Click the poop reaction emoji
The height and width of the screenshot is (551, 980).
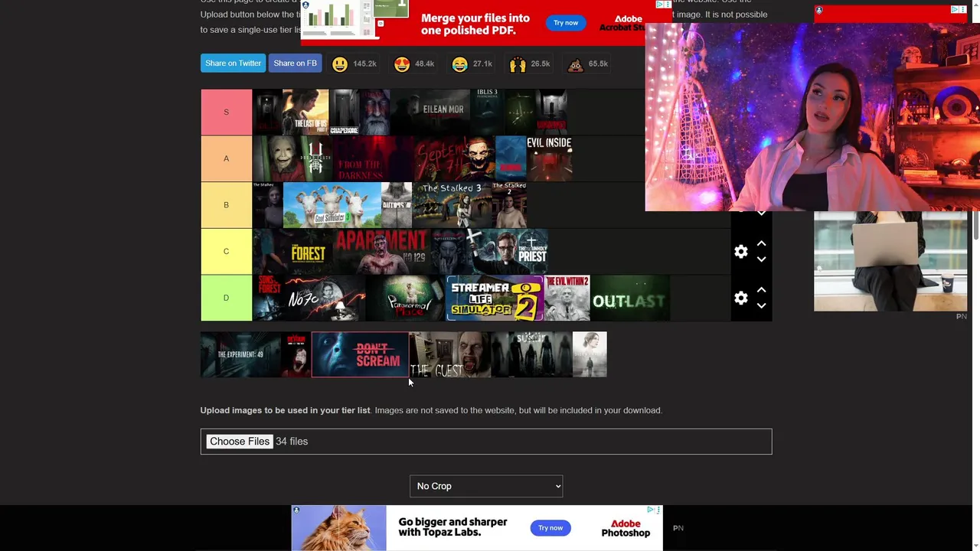(x=575, y=64)
